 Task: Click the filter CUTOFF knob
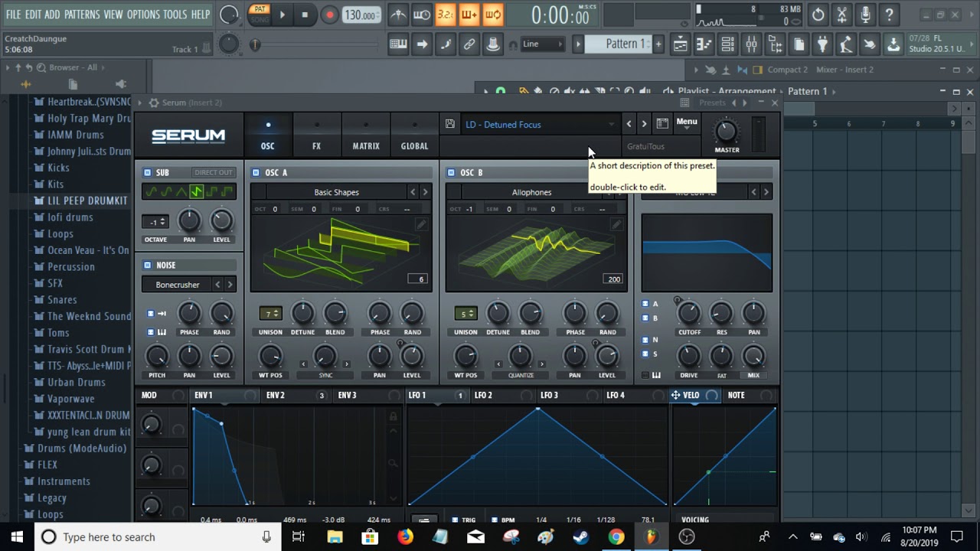689,313
